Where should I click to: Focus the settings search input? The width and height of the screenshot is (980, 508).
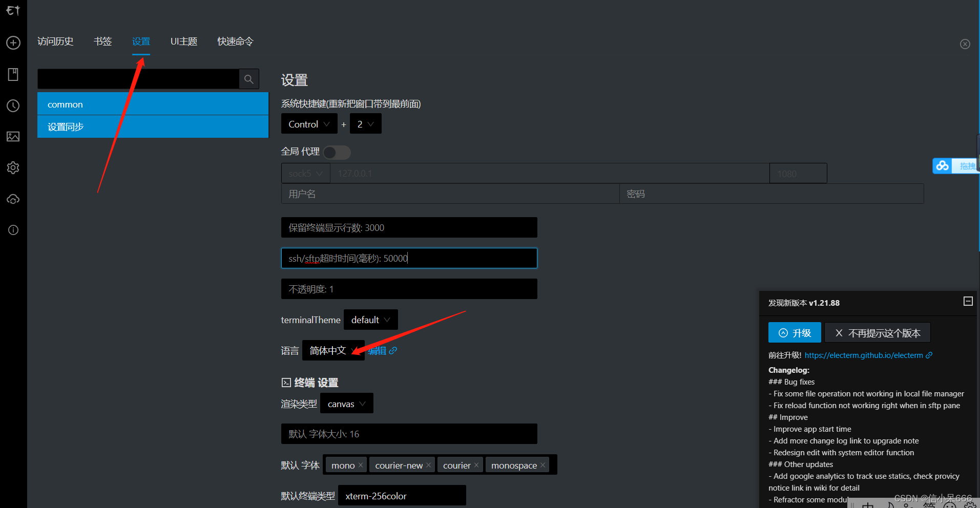pyautogui.click(x=138, y=79)
